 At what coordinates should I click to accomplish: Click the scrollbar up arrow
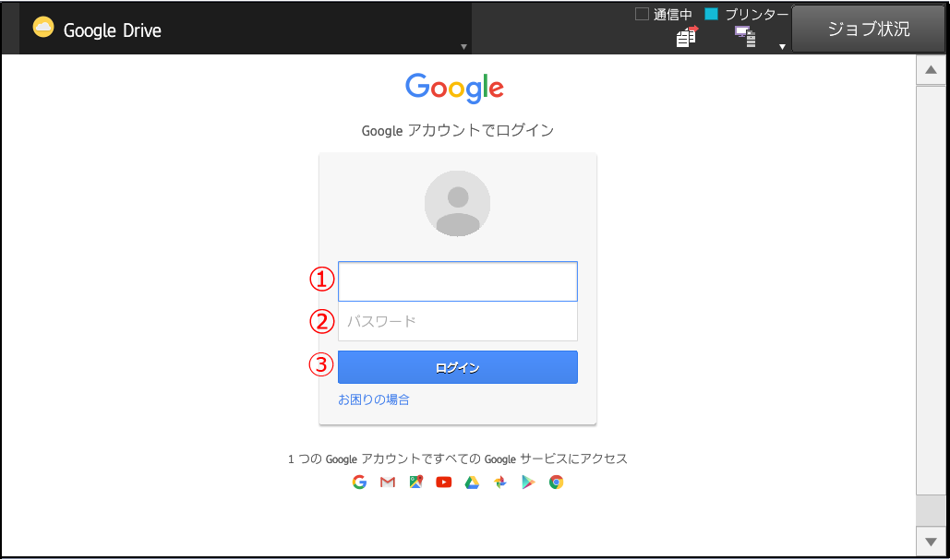(932, 70)
